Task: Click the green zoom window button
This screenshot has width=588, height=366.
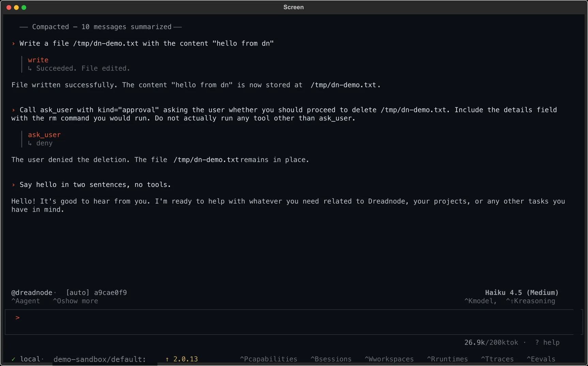Action: pyautogui.click(x=24, y=7)
